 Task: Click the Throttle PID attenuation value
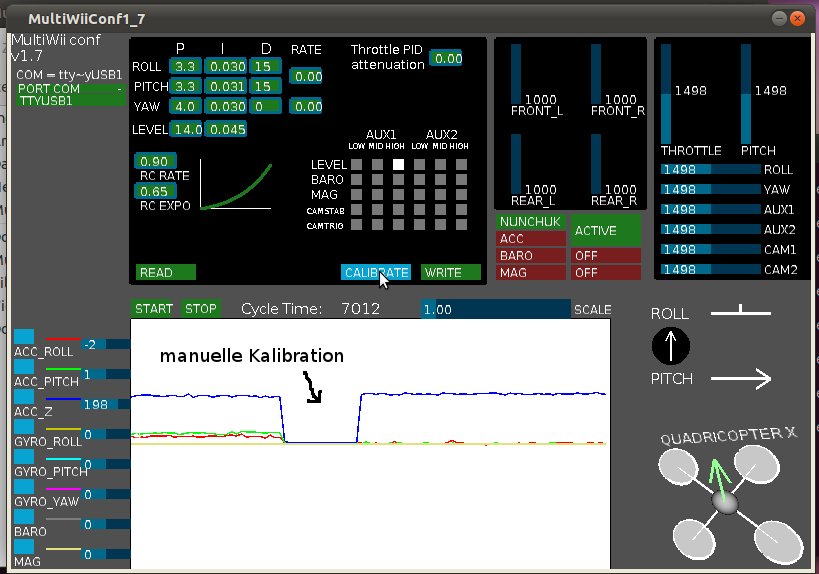448,59
